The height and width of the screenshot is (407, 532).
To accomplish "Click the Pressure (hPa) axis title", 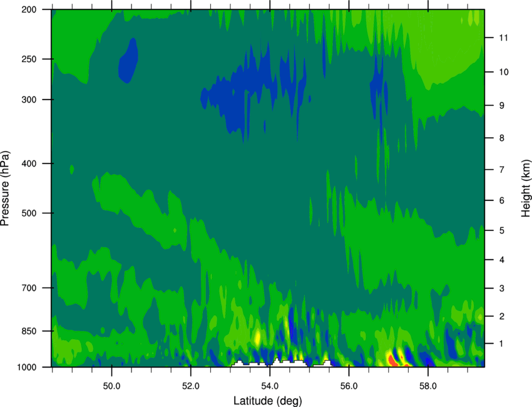I will point(5,188).
